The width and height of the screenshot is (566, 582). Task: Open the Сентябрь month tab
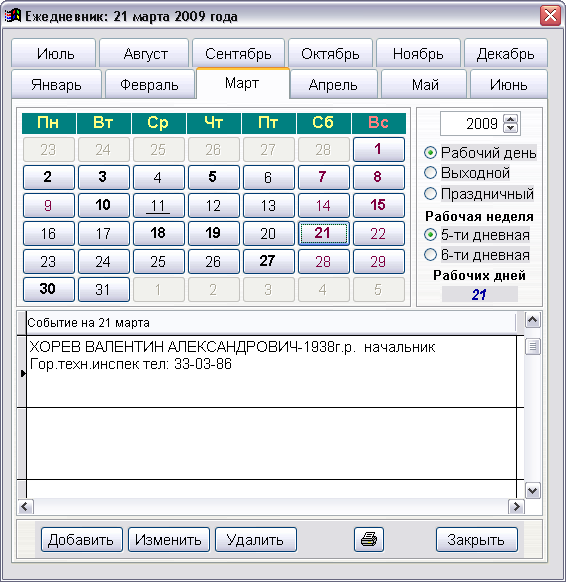(238, 53)
